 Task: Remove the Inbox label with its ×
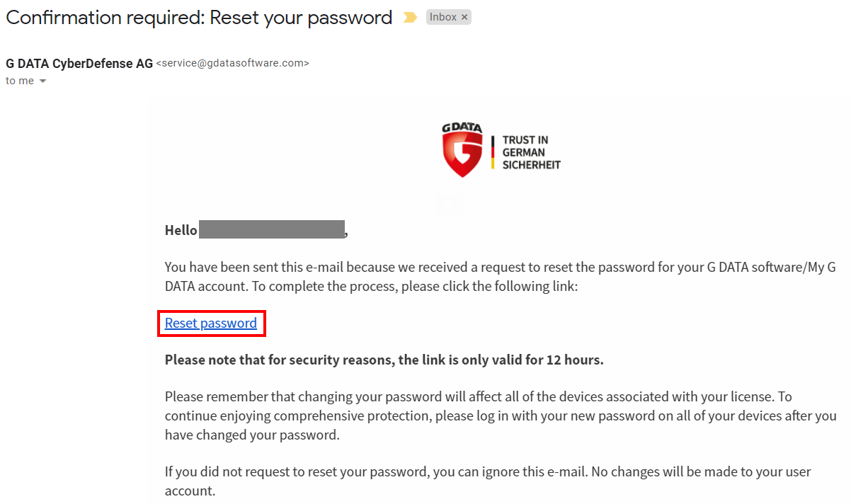point(464,17)
